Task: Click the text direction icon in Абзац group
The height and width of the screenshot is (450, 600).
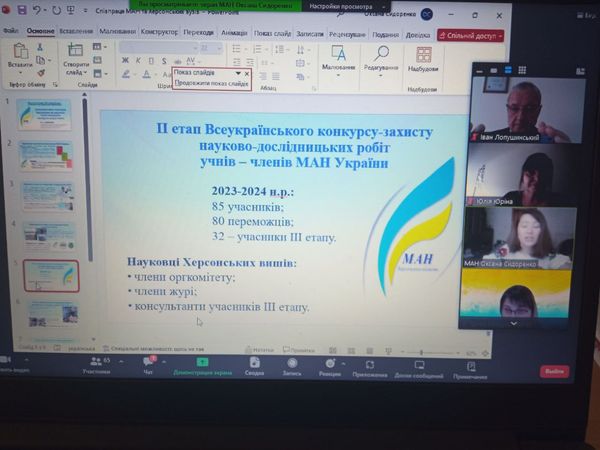Action: 300,49
